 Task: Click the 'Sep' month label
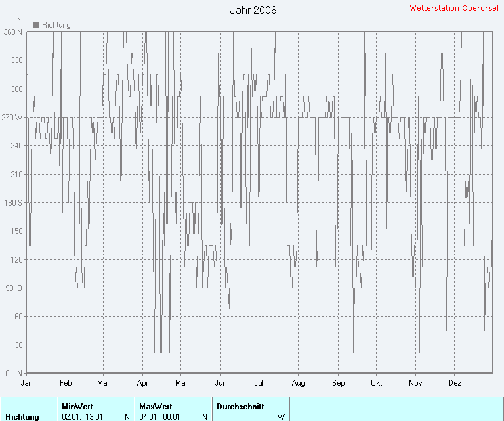click(x=338, y=383)
